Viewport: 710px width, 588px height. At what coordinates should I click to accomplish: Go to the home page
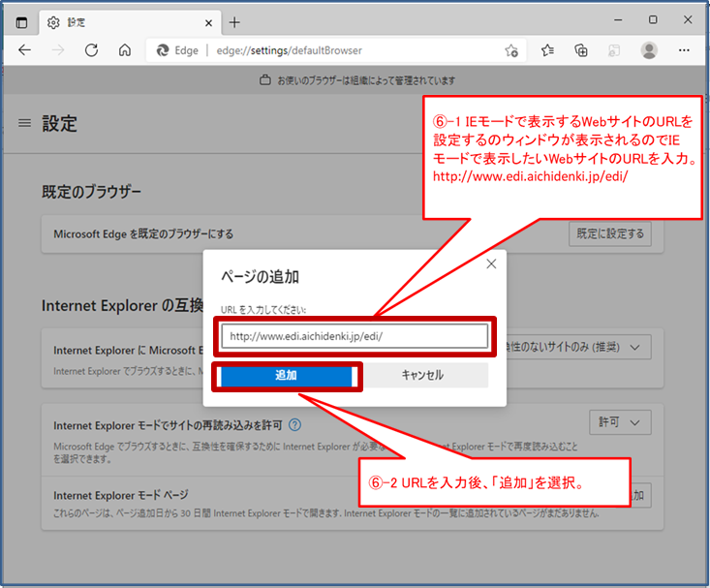point(125,49)
